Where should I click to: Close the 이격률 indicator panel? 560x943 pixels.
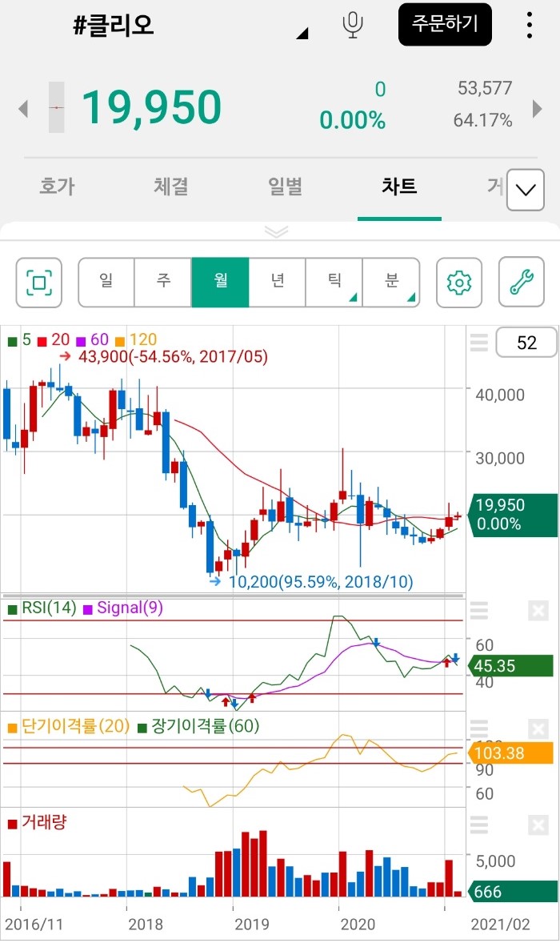pyautogui.click(x=538, y=729)
